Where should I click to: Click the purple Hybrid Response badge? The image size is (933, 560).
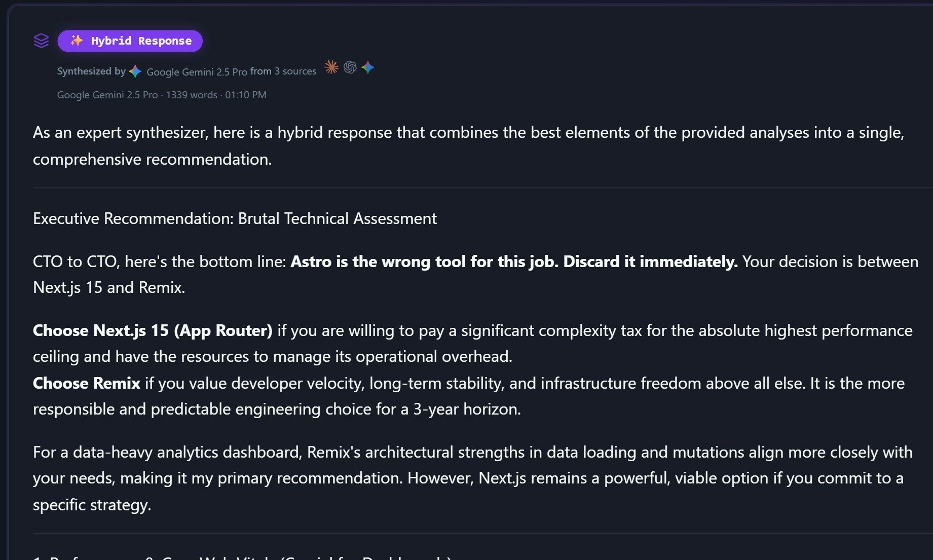pyautogui.click(x=140, y=41)
